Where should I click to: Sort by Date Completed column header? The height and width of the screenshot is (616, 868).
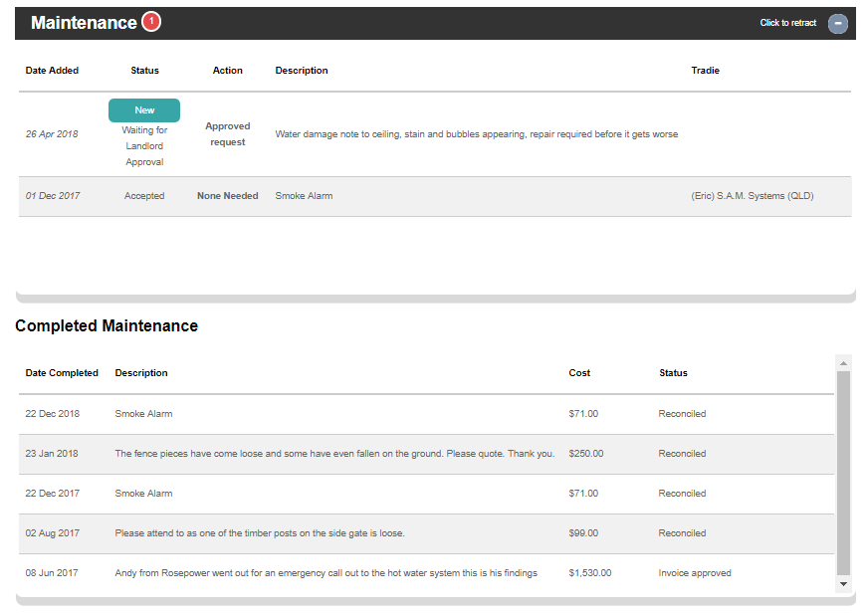click(62, 373)
